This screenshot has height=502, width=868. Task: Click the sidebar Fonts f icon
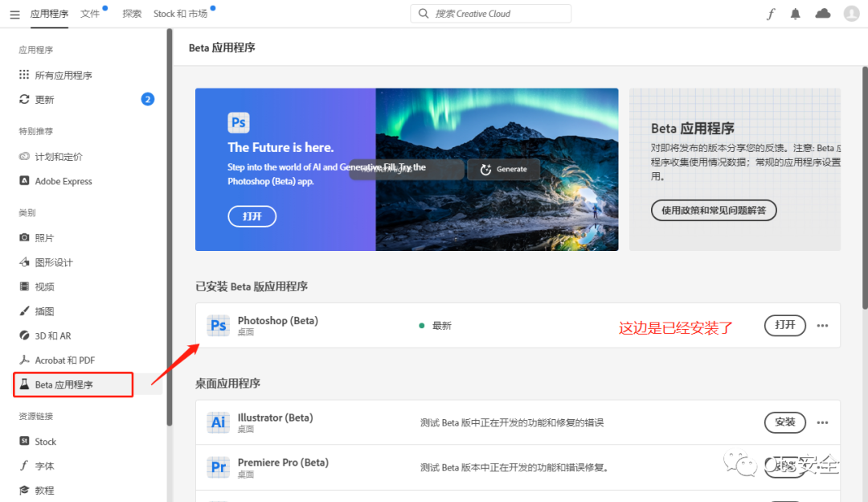point(24,466)
